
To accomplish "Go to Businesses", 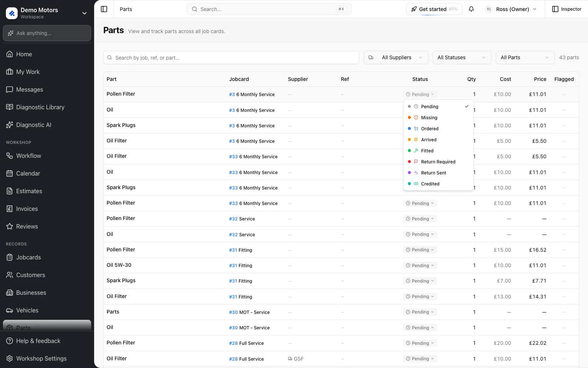I will [x=47, y=293].
